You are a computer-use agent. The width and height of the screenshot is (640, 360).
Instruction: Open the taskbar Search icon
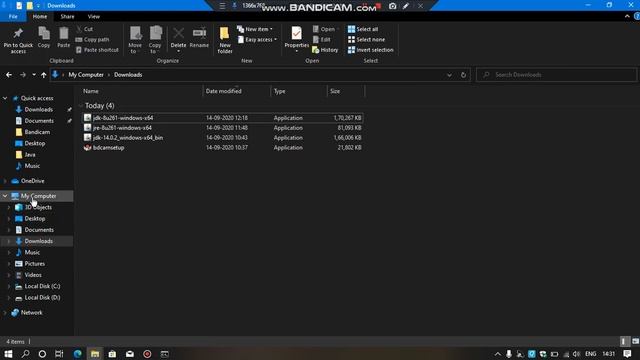pos(25,354)
